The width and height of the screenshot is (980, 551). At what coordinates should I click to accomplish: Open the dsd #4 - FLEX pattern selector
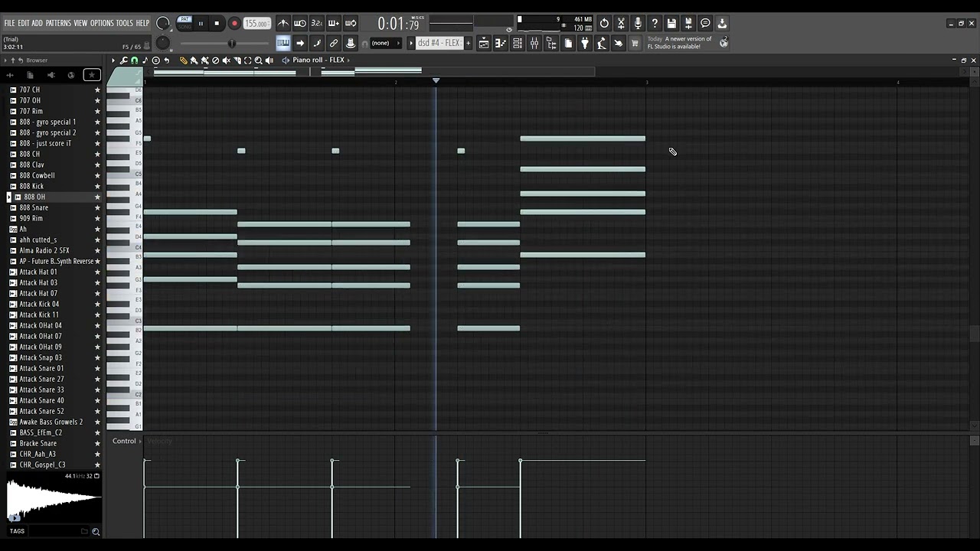(439, 44)
